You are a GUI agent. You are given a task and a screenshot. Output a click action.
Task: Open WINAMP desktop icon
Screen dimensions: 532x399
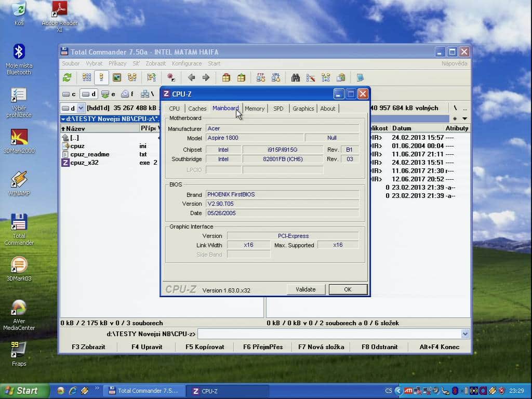(x=19, y=183)
